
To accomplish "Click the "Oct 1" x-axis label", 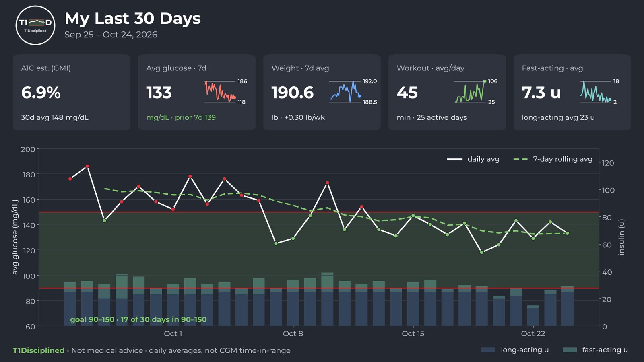I will pos(173,333).
